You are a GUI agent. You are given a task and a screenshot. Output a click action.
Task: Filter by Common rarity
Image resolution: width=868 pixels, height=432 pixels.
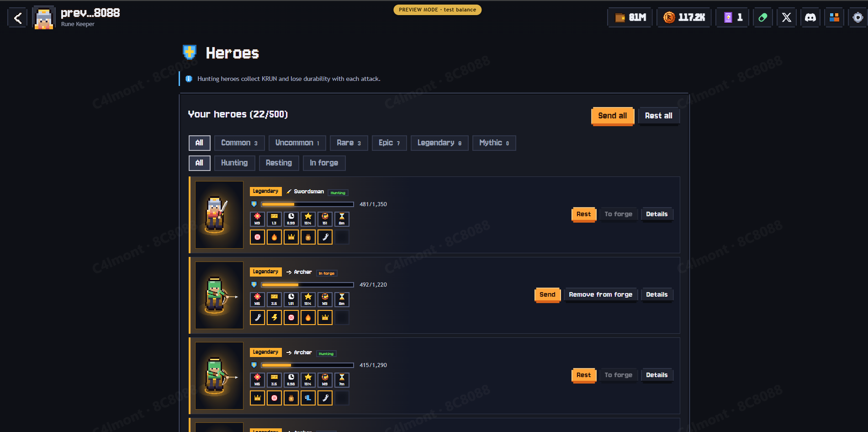tap(239, 143)
